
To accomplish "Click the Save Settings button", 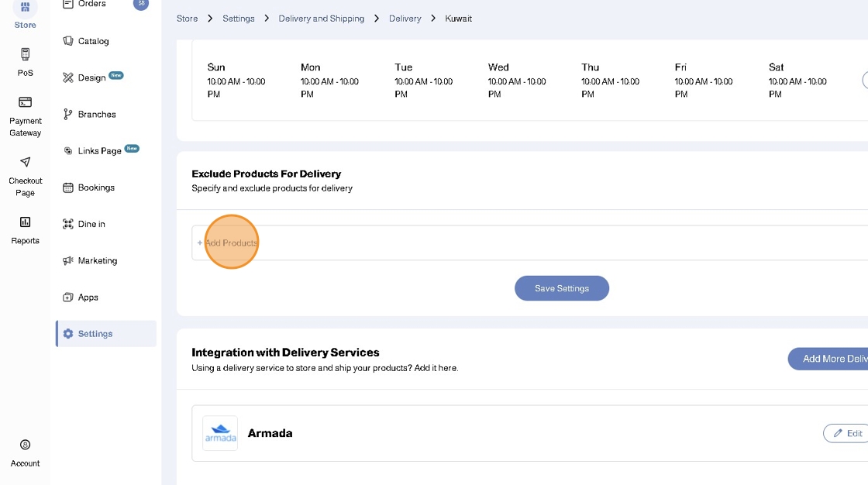I will coord(562,288).
